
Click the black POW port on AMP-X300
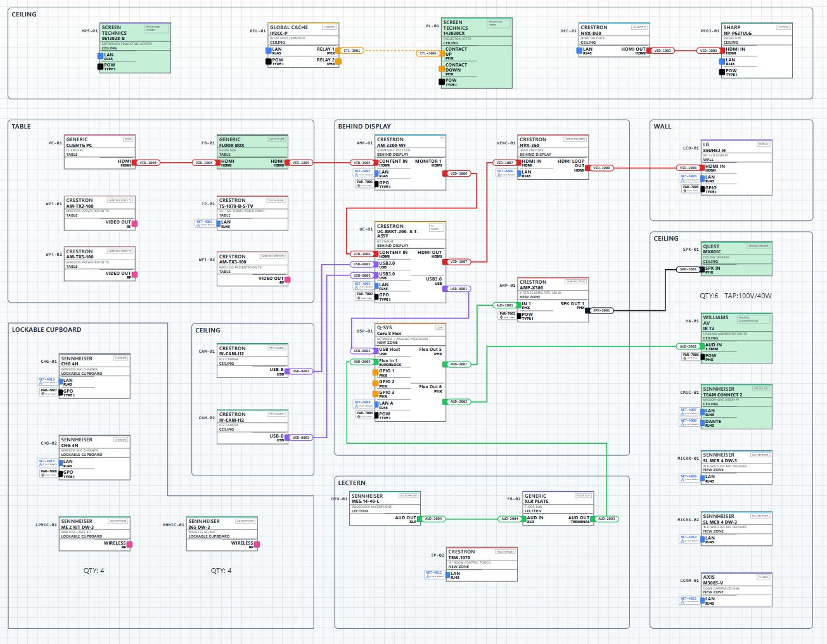(518, 315)
